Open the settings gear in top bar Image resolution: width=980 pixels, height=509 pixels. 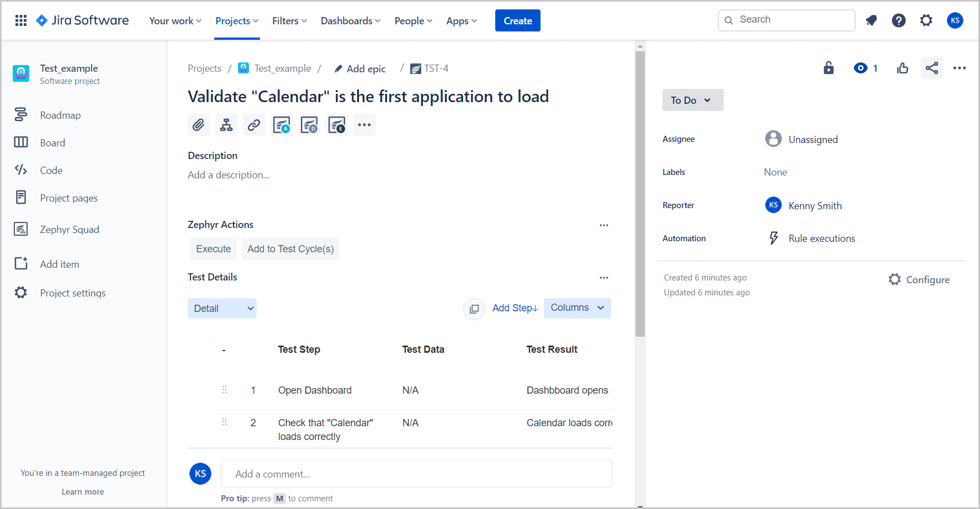(x=926, y=20)
